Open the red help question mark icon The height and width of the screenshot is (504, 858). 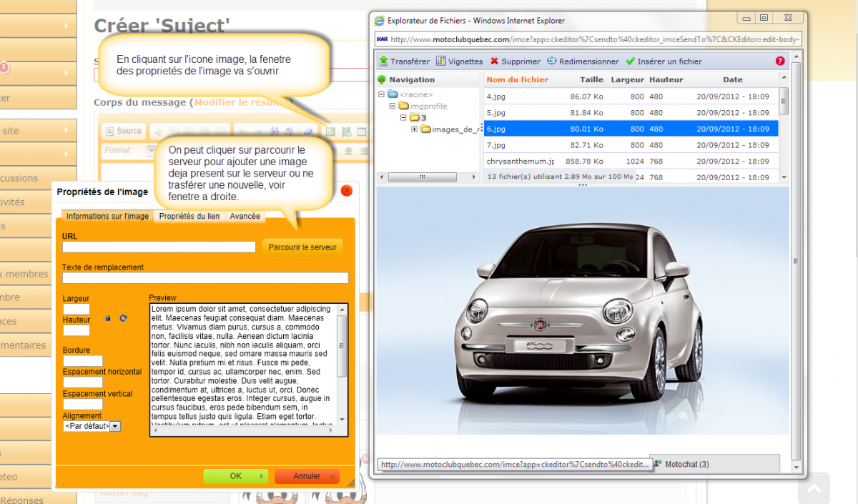pos(780,61)
